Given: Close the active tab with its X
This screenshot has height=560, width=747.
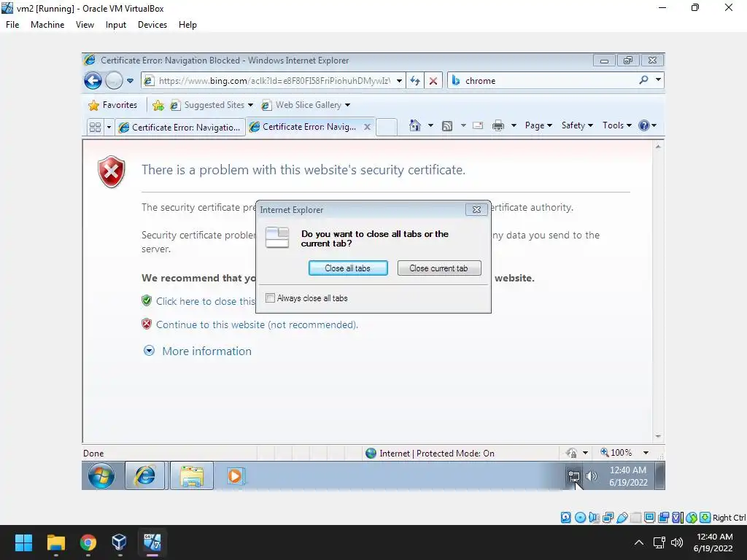Looking at the screenshot, I should pos(367,127).
